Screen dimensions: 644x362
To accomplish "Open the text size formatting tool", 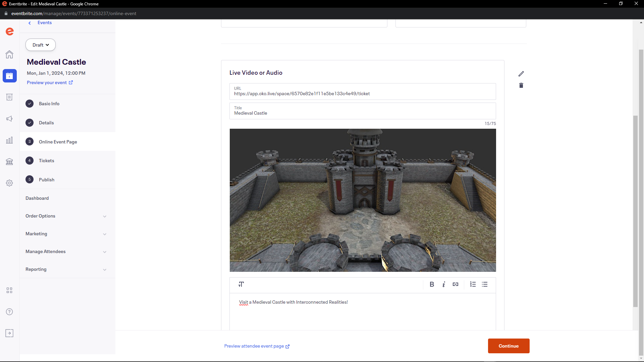I will point(241,284).
